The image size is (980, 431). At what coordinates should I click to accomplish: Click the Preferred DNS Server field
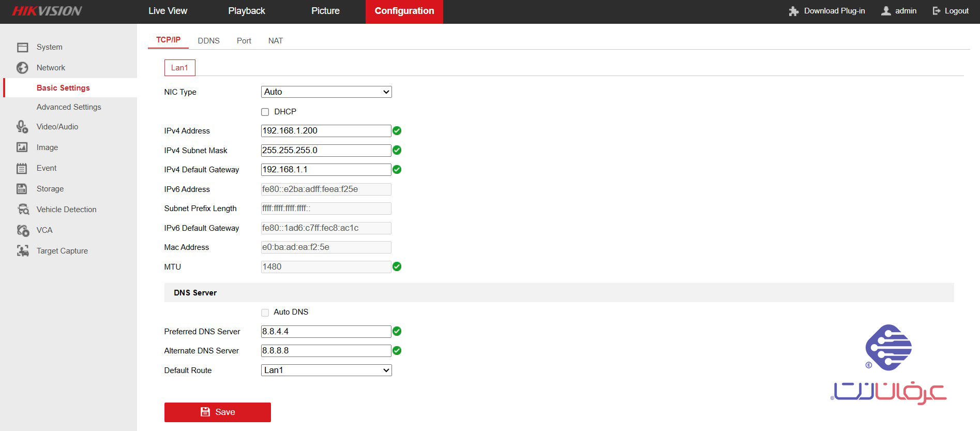click(x=326, y=332)
